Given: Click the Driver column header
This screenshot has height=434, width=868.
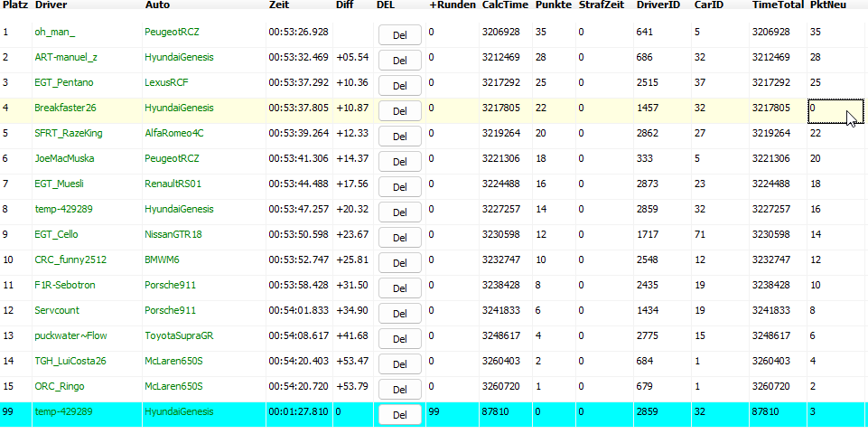Looking at the screenshot, I should click(x=51, y=5).
